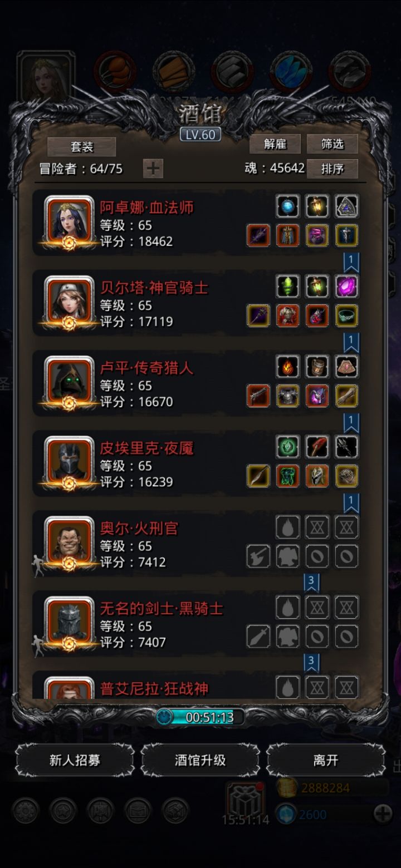This screenshot has width=401, height=868.
Task: Click the 酒馆升级 upgrade tavern button
Action: 200,760
